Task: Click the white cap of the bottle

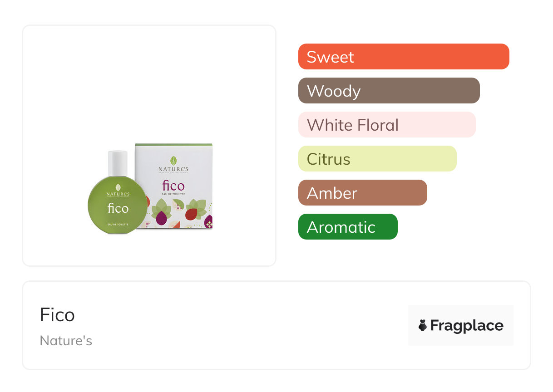Action: 118,162
